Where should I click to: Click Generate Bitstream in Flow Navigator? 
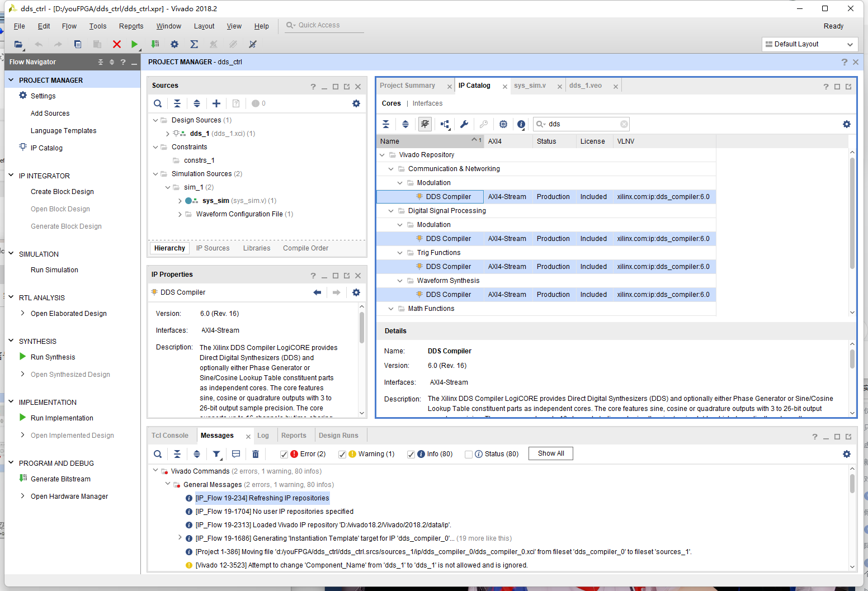(x=60, y=479)
